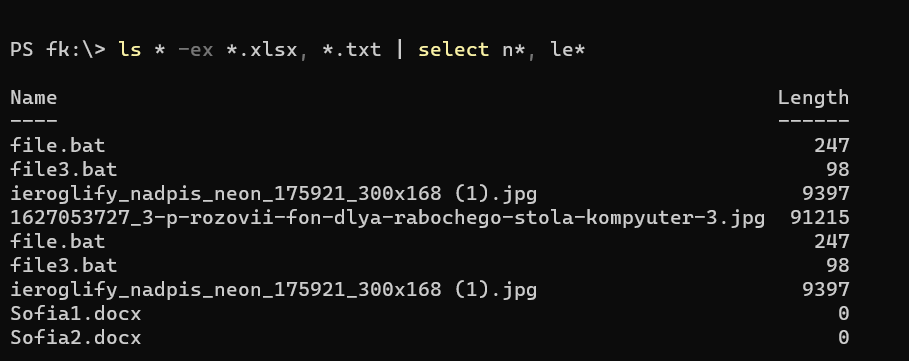
Task: Click the dashed underline beneath Name
Action: (34, 121)
